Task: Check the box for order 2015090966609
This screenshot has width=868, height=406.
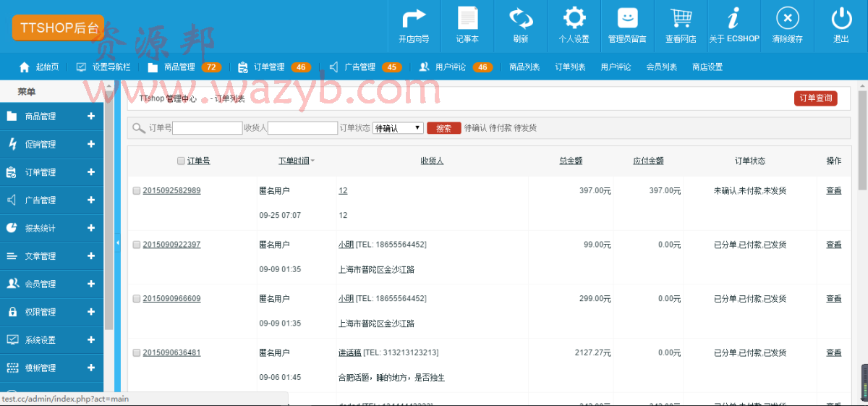Action: pos(137,298)
